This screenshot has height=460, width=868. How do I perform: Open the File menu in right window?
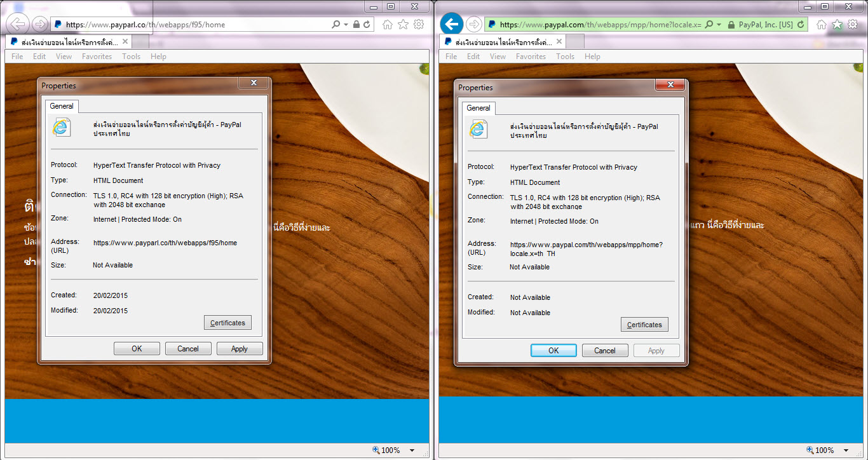(451, 57)
